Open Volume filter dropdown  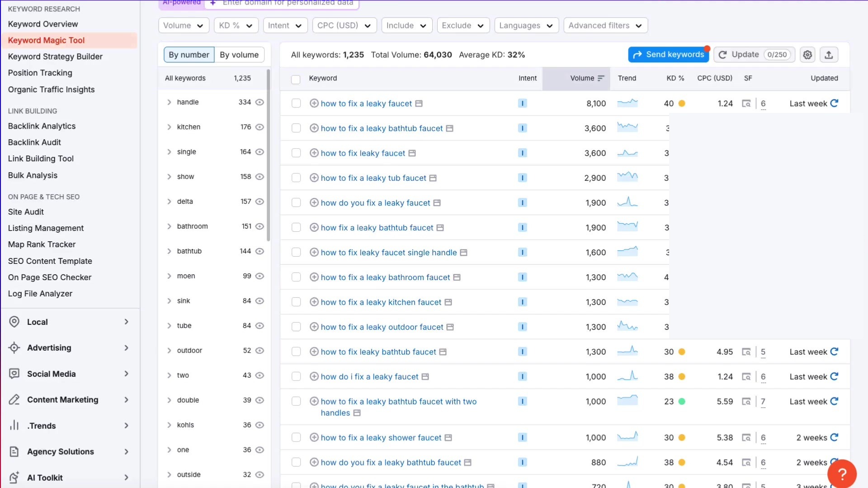coord(184,25)
